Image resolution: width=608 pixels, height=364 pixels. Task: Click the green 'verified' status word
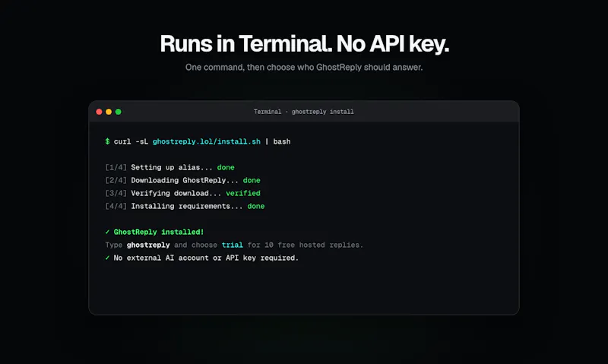[243, 193]
